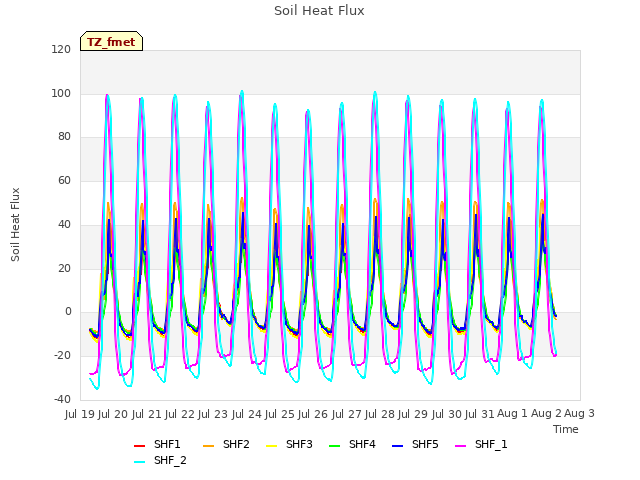Click the SHF3 legend entry
Screen dimensions: 640x480
click(x=289, y=444)
